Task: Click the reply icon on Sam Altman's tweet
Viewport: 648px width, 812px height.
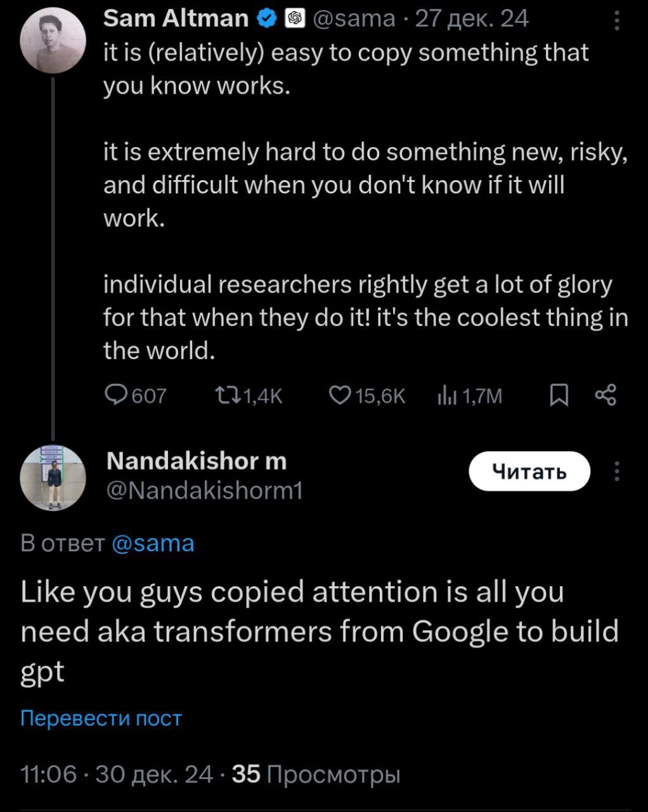Action: pyautogui.click(x=115, y=395)
